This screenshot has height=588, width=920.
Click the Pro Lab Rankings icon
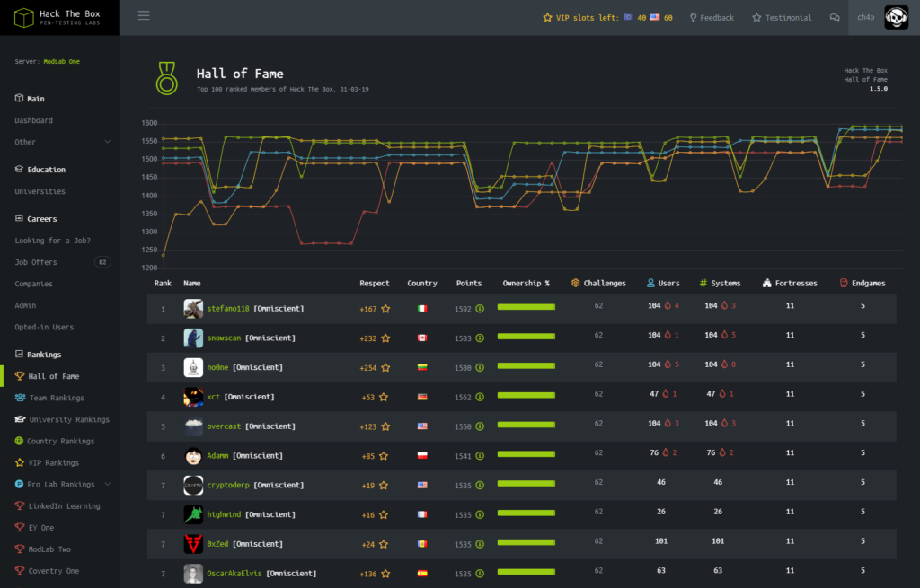pyautogui.click(x=19, y=484)
